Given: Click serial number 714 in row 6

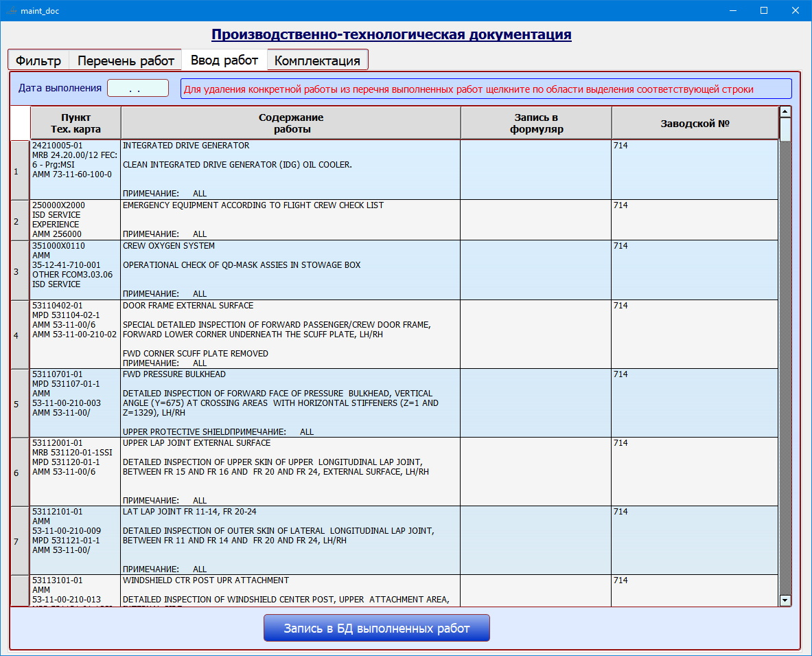Looking at the screenshot, I should click(x=695, y=471).
